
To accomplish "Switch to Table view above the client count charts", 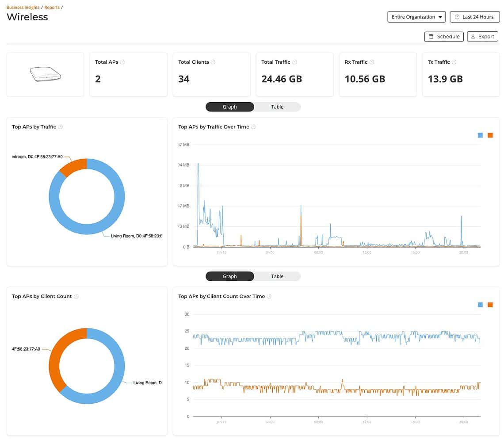I will pos(277,276).
